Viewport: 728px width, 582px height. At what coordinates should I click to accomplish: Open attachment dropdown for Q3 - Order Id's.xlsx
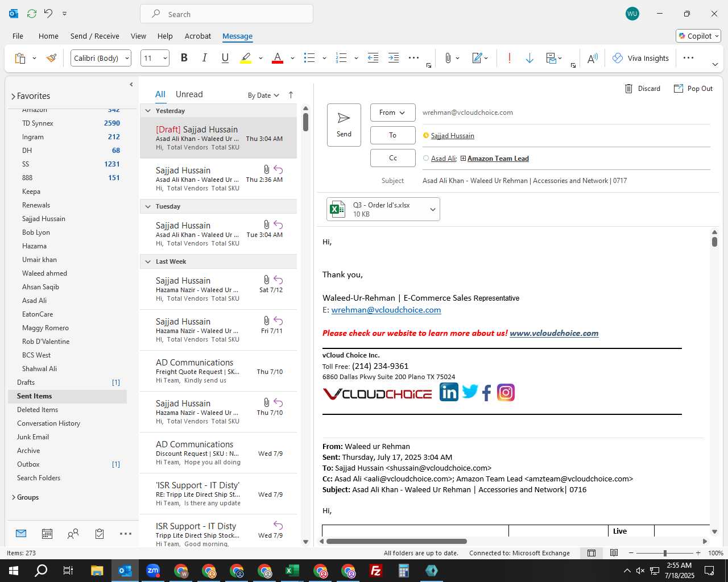pos(433,209)
